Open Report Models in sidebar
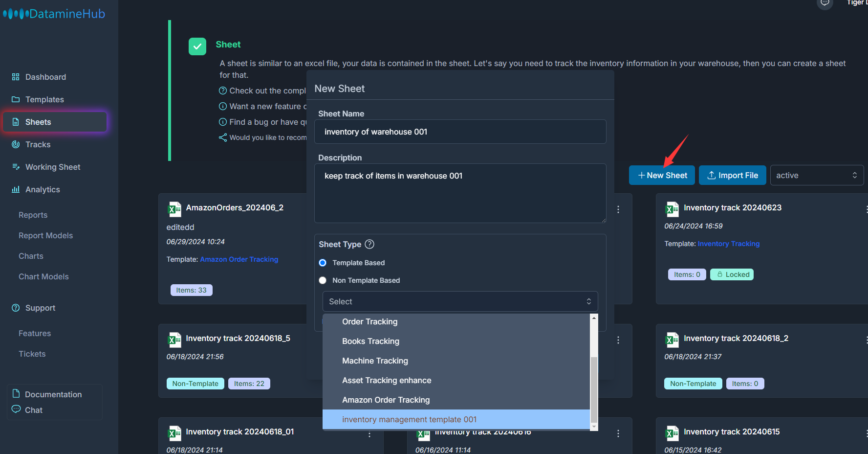Screen dimensions: 868x454 [x=45, y=235]
